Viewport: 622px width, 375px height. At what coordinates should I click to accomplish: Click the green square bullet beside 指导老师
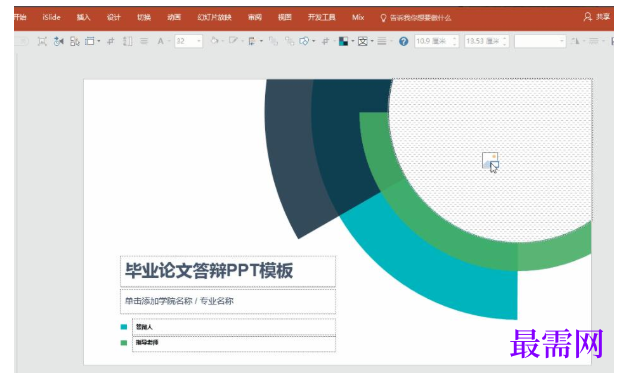point(124,343)
